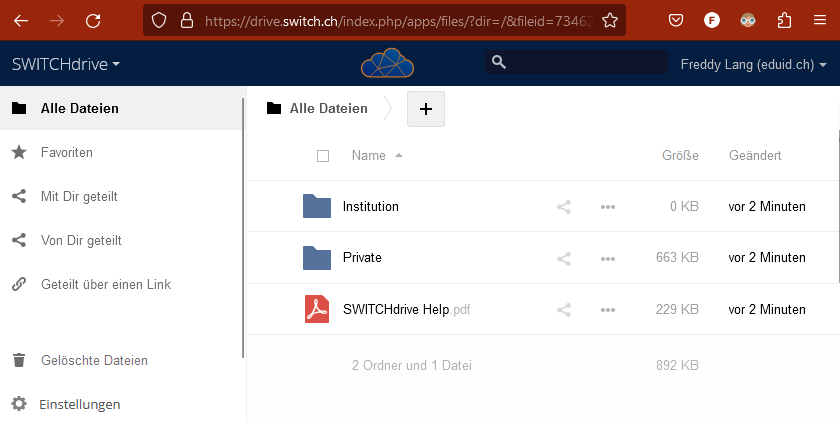Click the '2 Ordner und 1 Datei' summary
The image size is (840, 422).
point(411,365)
